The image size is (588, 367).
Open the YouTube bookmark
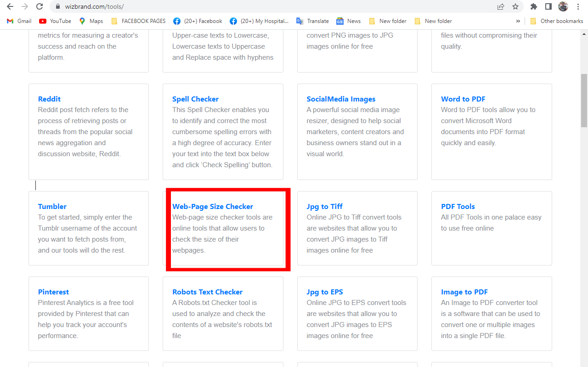coord(55,21)
